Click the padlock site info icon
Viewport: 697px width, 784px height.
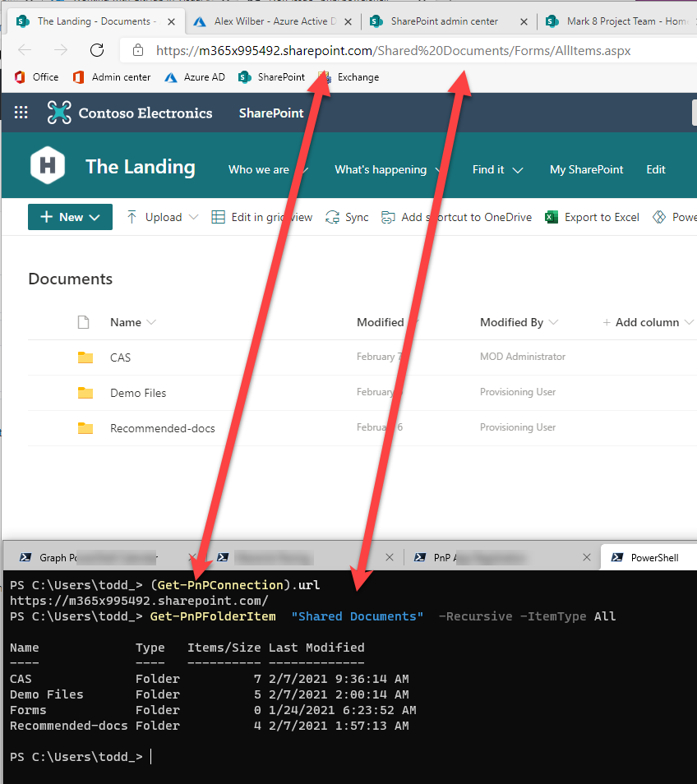pyautogui.click(x=138, y=50)
